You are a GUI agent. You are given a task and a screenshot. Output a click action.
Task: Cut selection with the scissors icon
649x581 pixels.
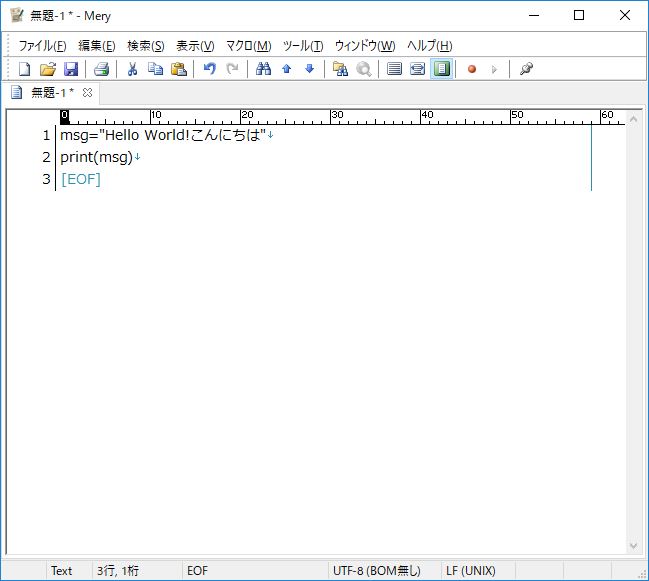(x=132, y=69)
